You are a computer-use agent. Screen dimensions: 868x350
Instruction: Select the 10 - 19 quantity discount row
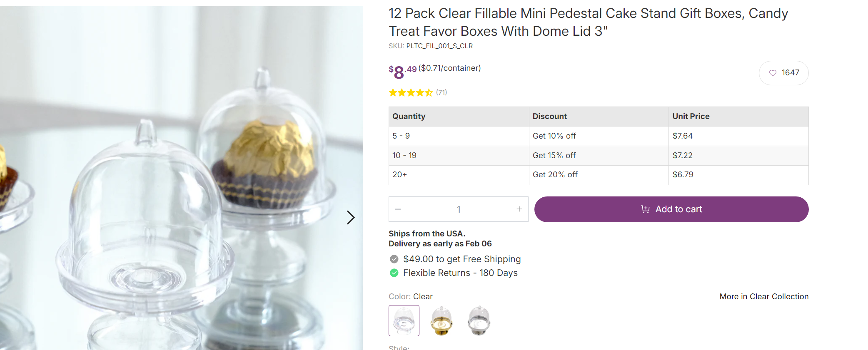click(598, 155)
